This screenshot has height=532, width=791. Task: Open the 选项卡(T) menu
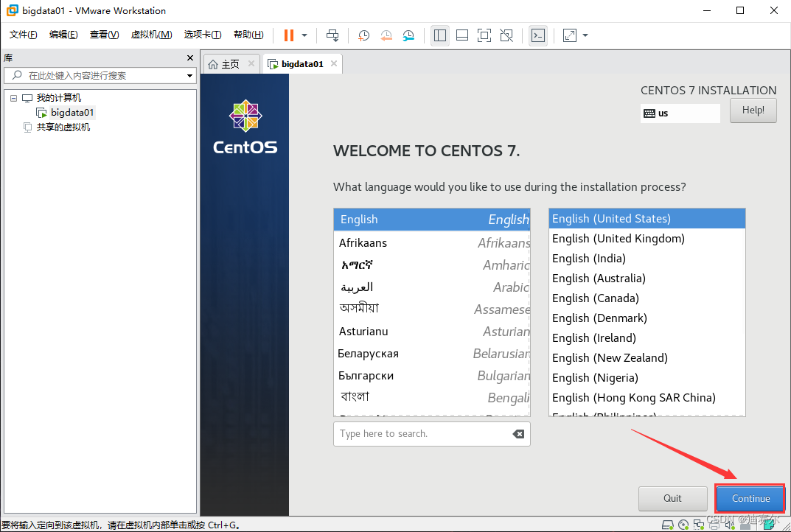(x=203, y=35)
